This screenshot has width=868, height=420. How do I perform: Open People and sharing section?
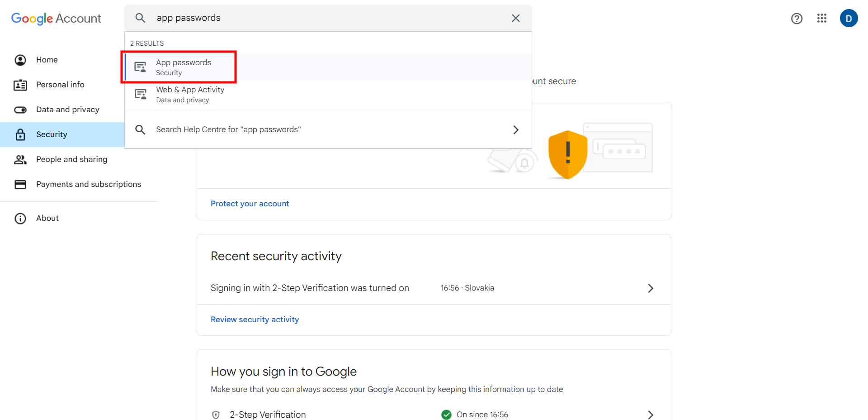pos(71,159)
